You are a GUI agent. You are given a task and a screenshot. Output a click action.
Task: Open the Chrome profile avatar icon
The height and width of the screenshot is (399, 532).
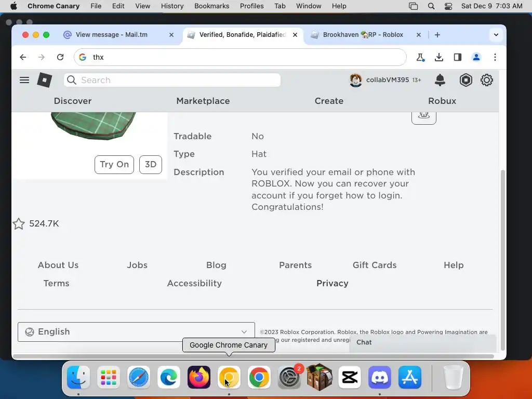(x=476, y=57)
